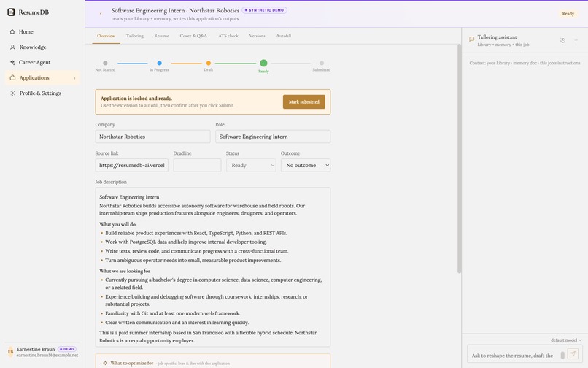Click the assistant message input box
The image size is (588, 368).
click(514, 356)
